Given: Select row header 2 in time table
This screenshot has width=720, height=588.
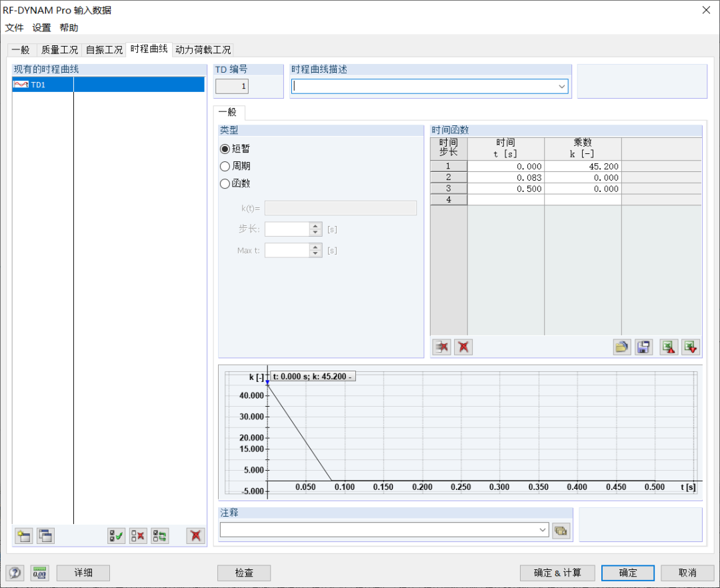Looking at the screenshot, I should click(449, 177).
